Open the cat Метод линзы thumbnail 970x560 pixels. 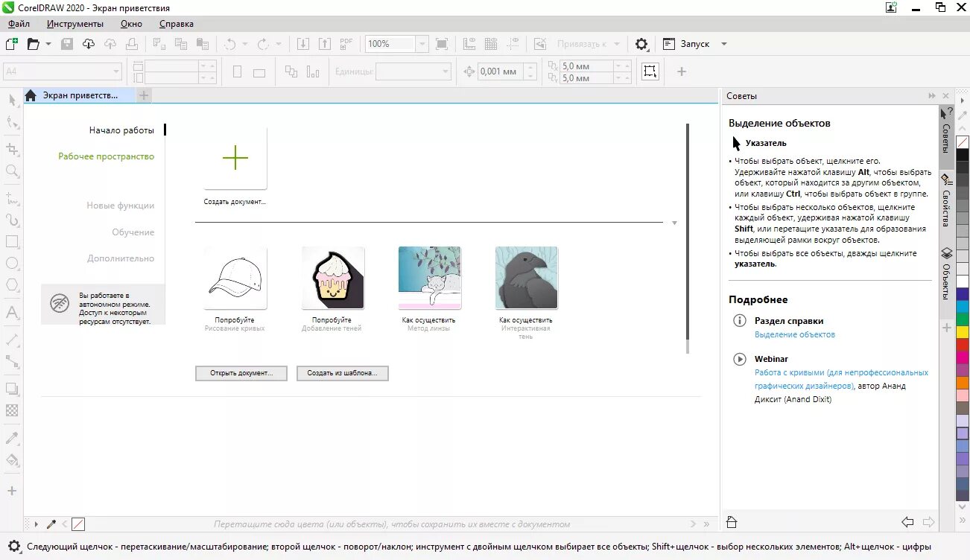(x=429, y=278)
